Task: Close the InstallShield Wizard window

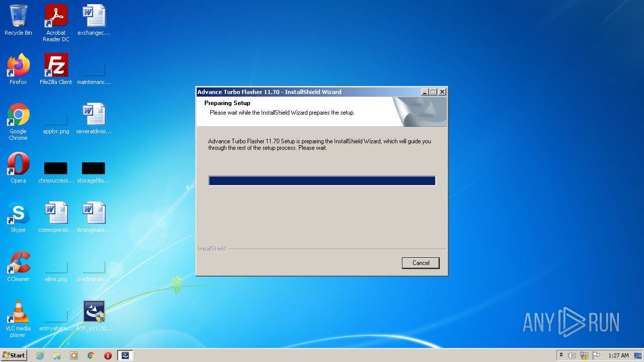Action: point(442,92)
